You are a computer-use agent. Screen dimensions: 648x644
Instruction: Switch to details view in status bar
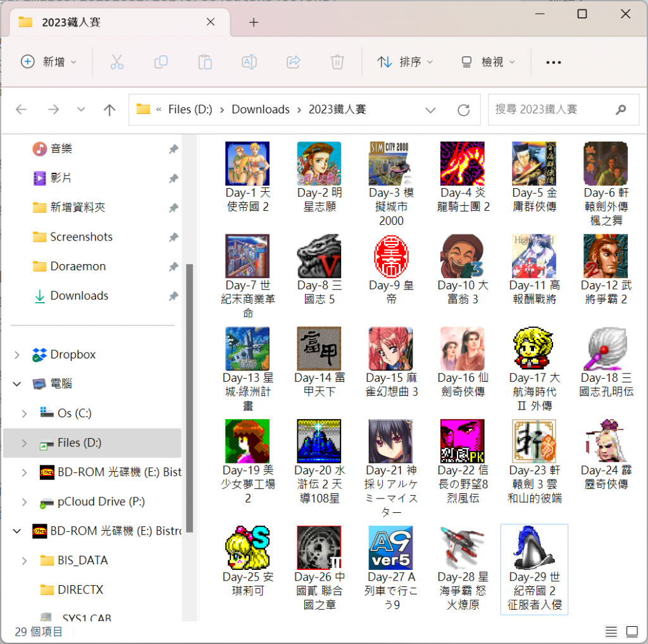[x=611, y=631]
